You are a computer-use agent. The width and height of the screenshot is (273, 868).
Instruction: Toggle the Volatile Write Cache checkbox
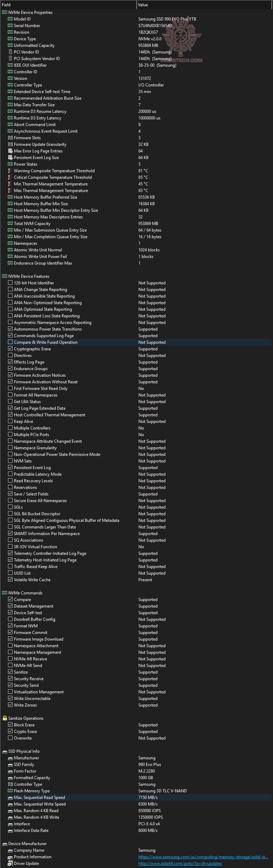click(10, 580)
